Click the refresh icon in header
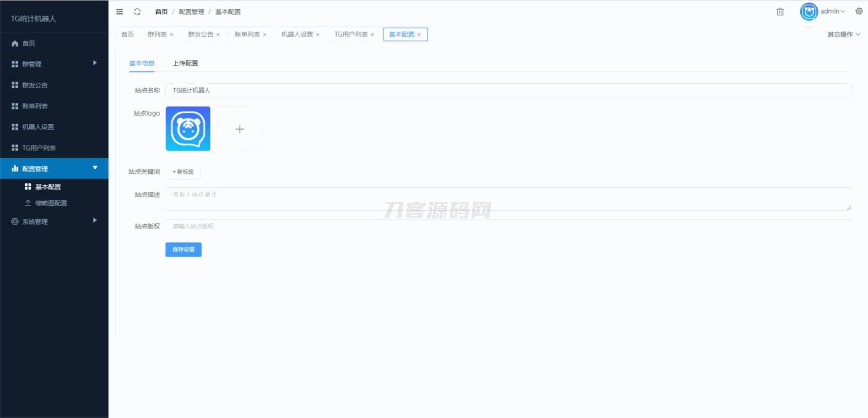The image size is (868, 418). (137, 12)
